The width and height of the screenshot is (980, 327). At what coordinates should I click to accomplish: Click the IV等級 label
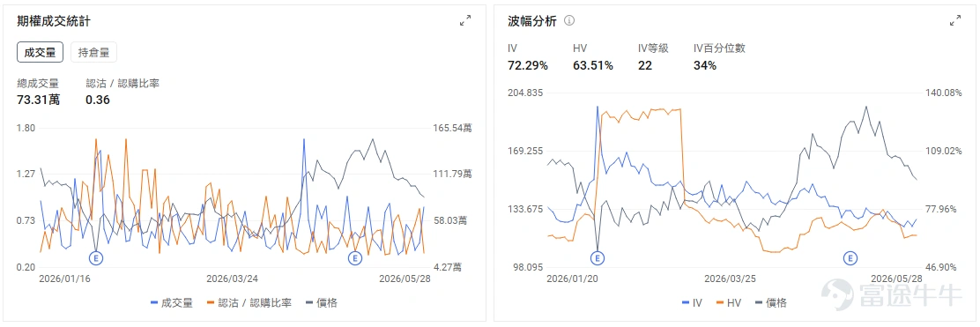point(653,48)
